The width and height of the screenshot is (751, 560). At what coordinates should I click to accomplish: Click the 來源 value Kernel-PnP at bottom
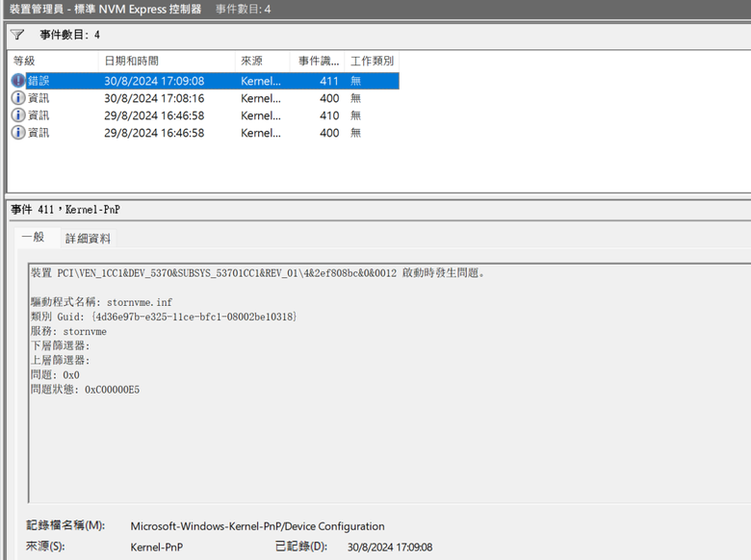pos(157,547)
